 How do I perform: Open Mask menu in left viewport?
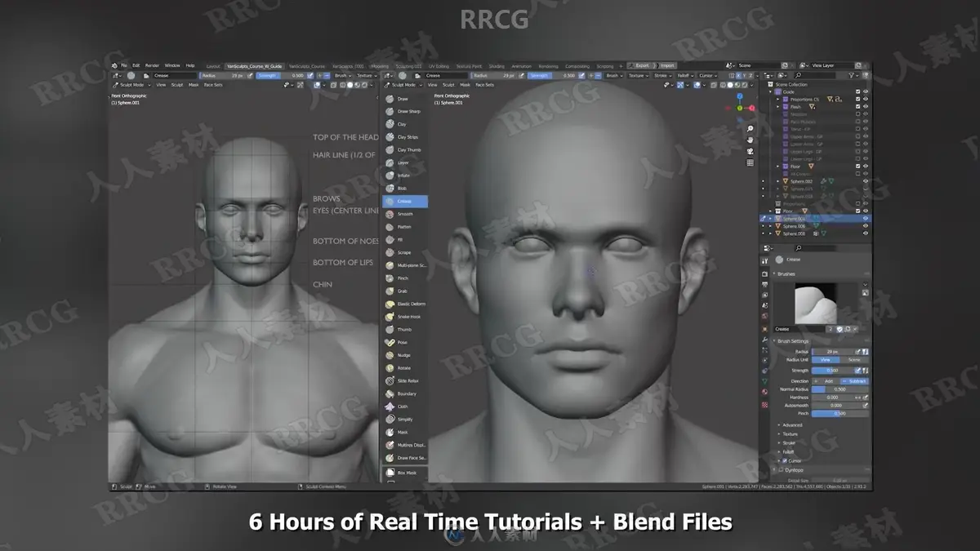(194, 84)
